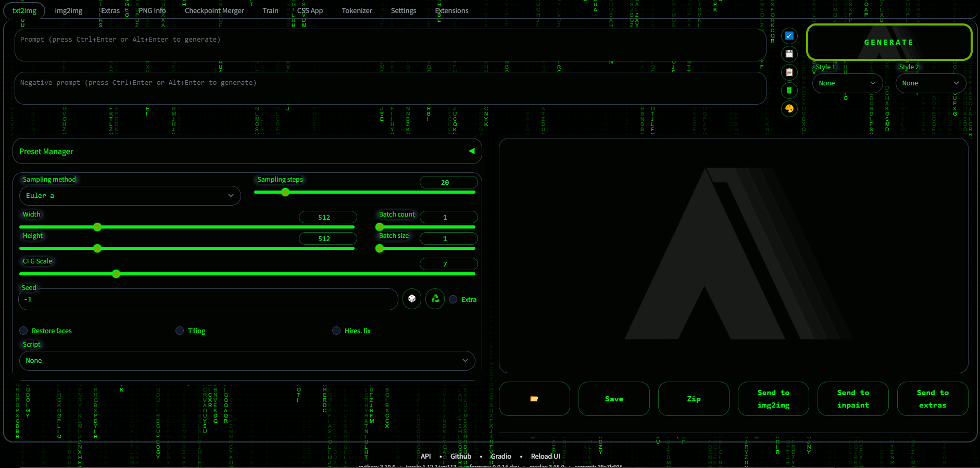This screenshot has width=980, height=468.
Task: Open the Github footer link
Action: coord(461,456)
